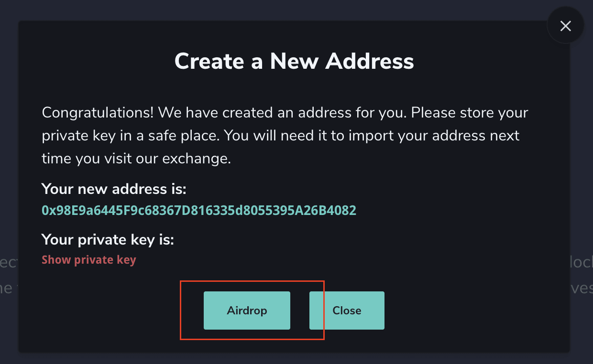The height and width of the screenshot is (364, 593).
Task: Click the word Address in the title
Action: (369, 61)
